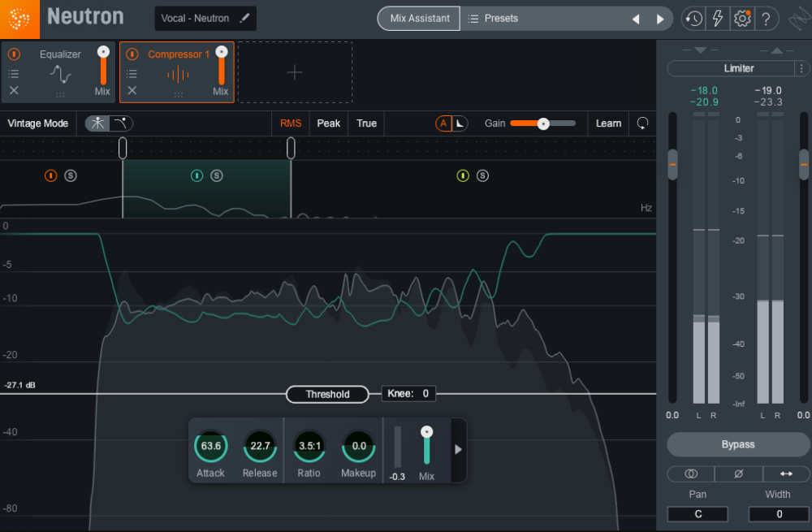
Task: Click the Bypass button
Action: tap(738, 444)
